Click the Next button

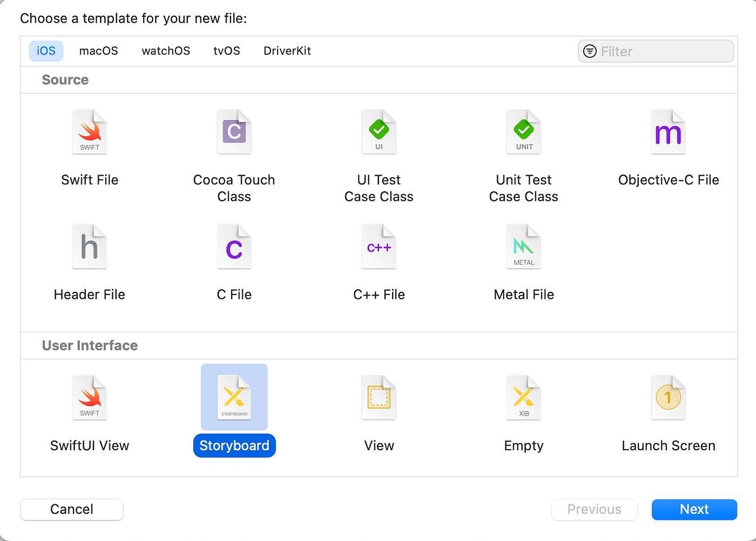(694, 509)
